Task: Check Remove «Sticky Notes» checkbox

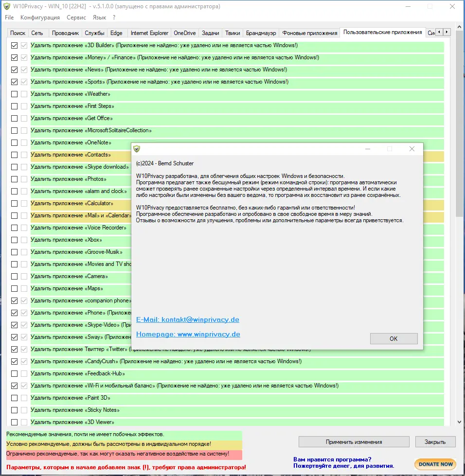Action: 14,410
